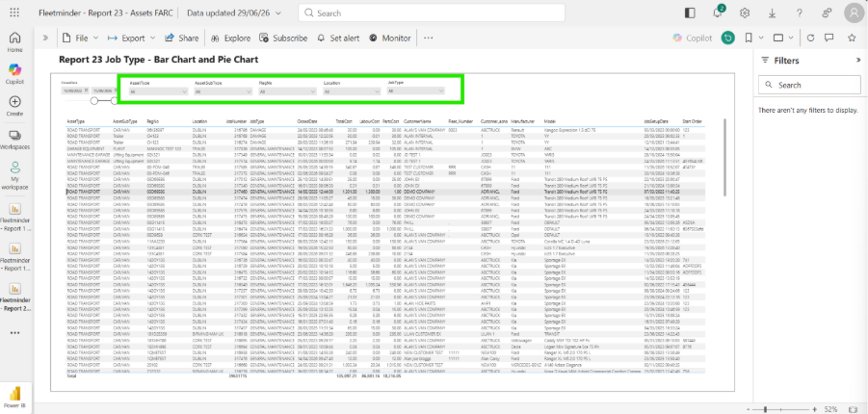Click the Filters pane Search field
This screenshot has height=414, width=868.
pyautogui.click(x=809, y=86)
